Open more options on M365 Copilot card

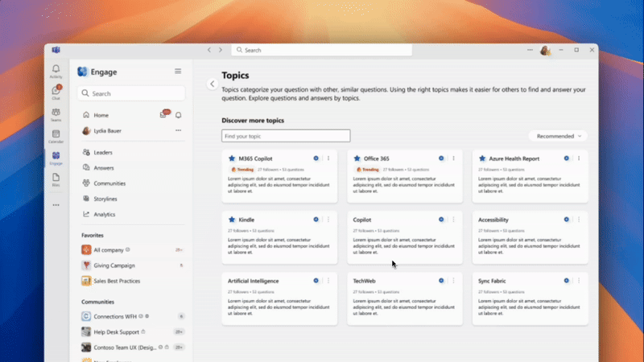coord(328,158)
